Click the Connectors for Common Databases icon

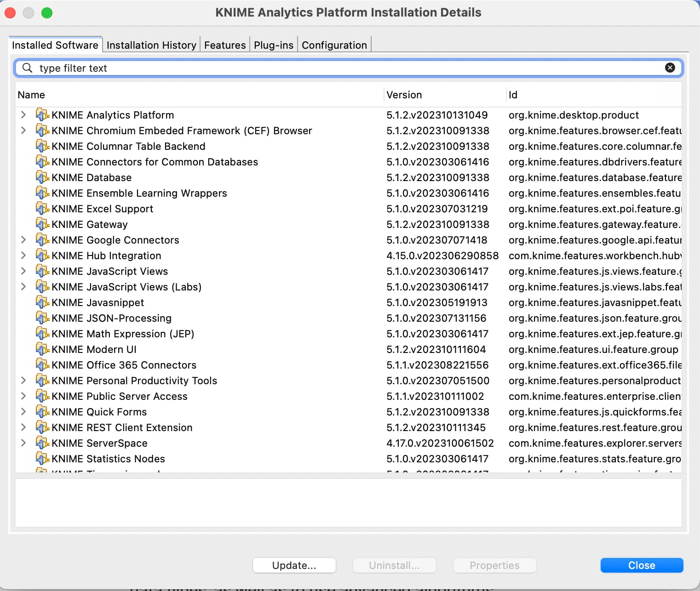tap(42, 162)
